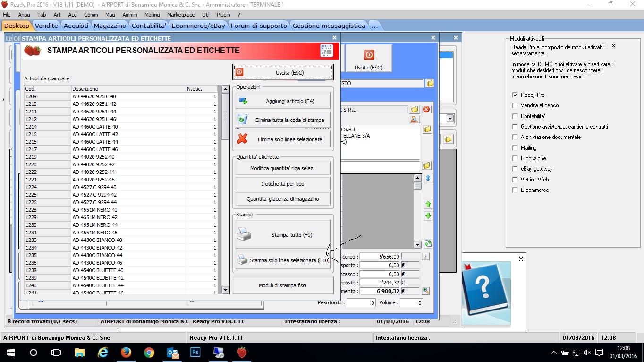This screenshot has height=362, width=644.
Task: Click the barcode label icon in the dialog header
Action: [x=326, y=51]
